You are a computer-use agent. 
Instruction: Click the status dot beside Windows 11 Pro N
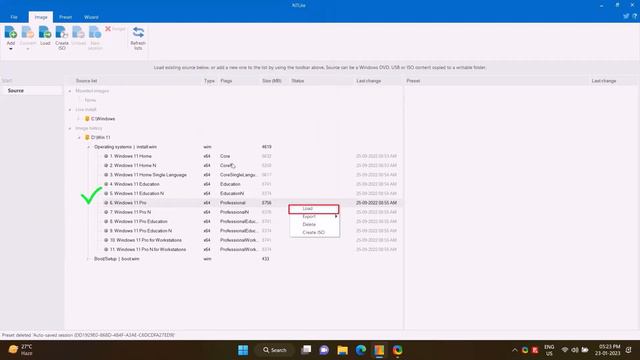tap(106, 212)
